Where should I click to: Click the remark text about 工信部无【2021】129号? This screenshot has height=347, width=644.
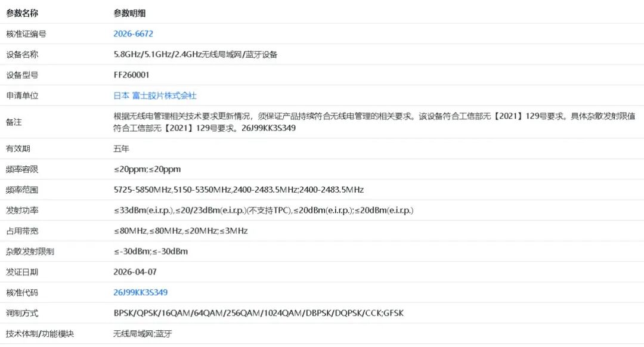[374, 122]
